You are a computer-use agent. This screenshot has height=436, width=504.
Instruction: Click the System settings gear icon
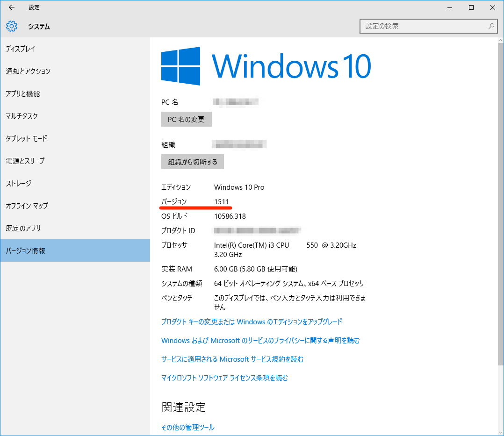tap(12, 26)
